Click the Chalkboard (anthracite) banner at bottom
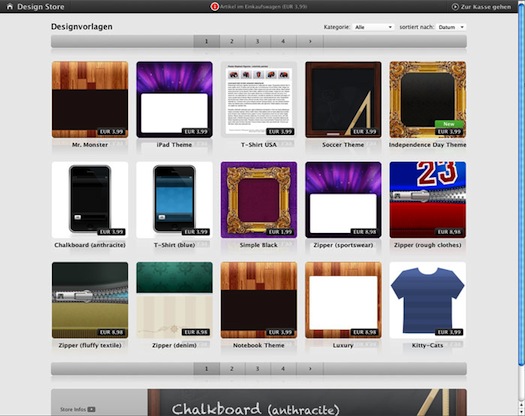This screenshot has width=525, height=416. click(307, 402)
